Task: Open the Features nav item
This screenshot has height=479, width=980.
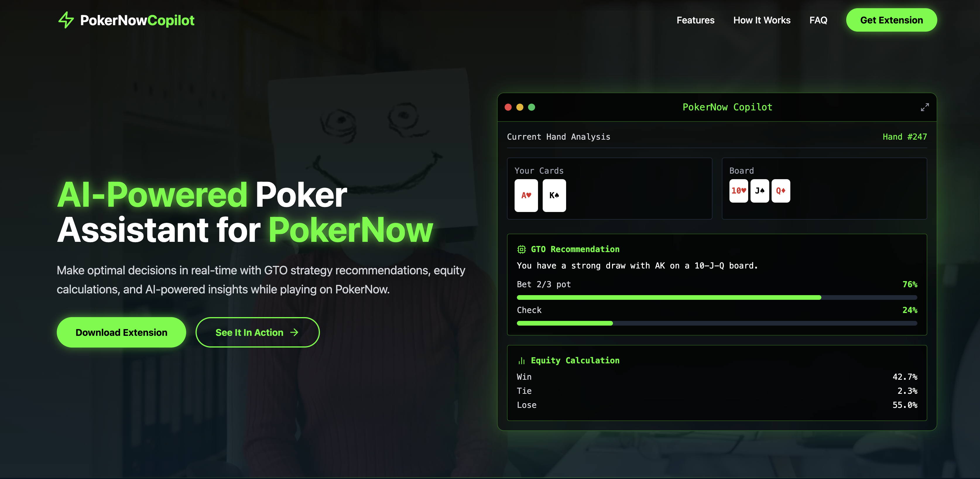Action: 695,20
